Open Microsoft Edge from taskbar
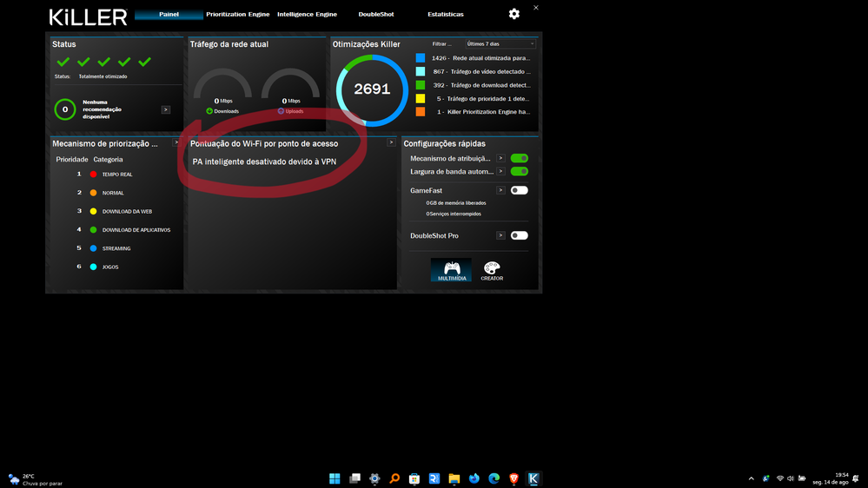This screenshot has width=868, height=488. (x=494, y=478)
